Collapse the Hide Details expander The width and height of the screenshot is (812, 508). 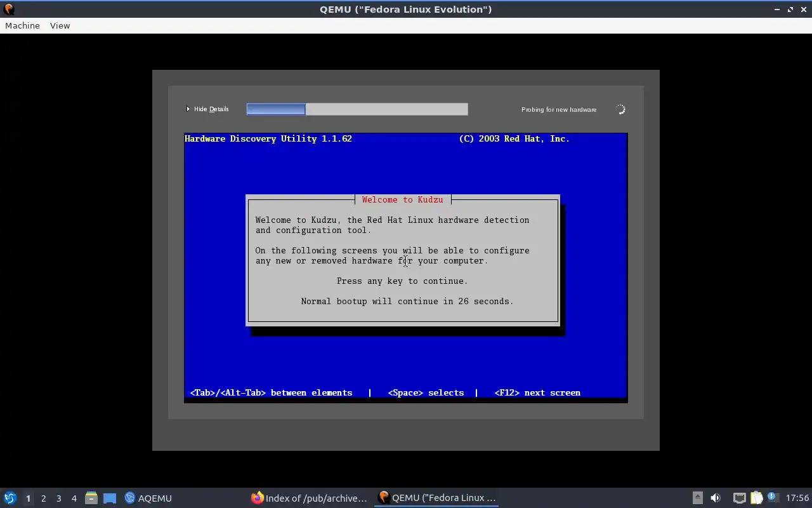coord(207,109)
